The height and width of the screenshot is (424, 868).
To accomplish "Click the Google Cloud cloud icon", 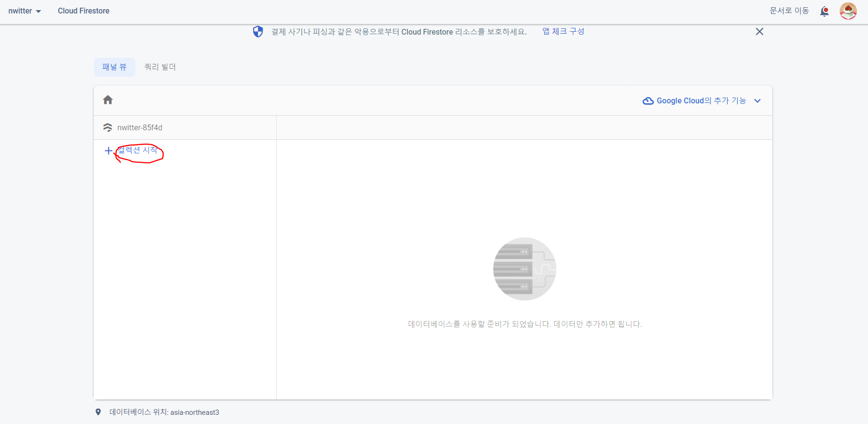I will point(648,101).
